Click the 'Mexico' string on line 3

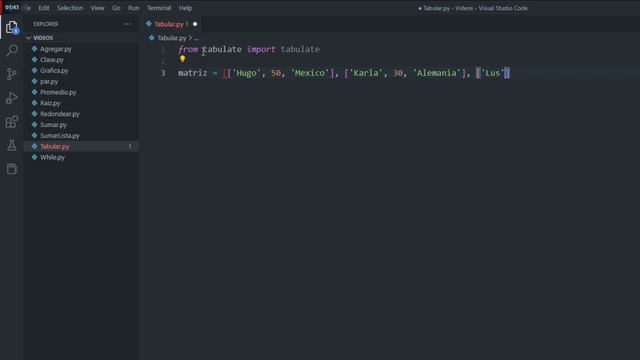pos(310,73)
